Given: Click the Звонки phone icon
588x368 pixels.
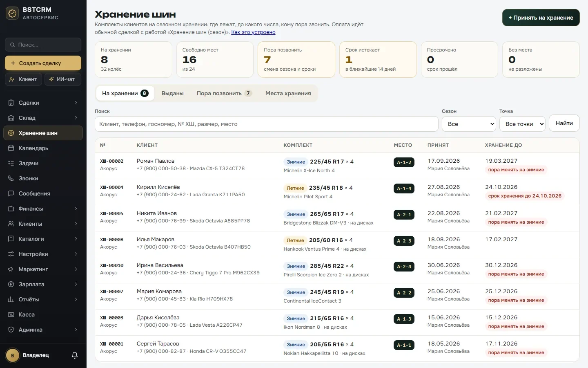Looking at the screenshot, I should pyautogui.click(x=11, y=178).
